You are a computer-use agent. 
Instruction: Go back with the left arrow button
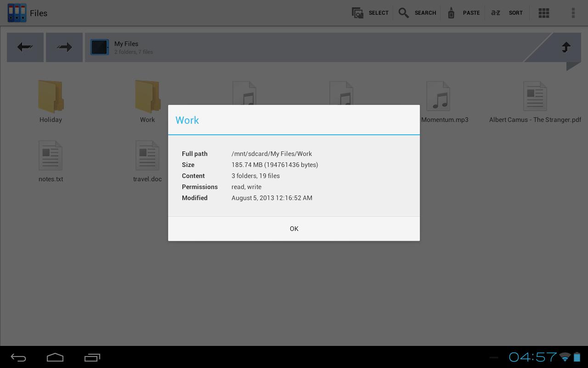[25, 47]
